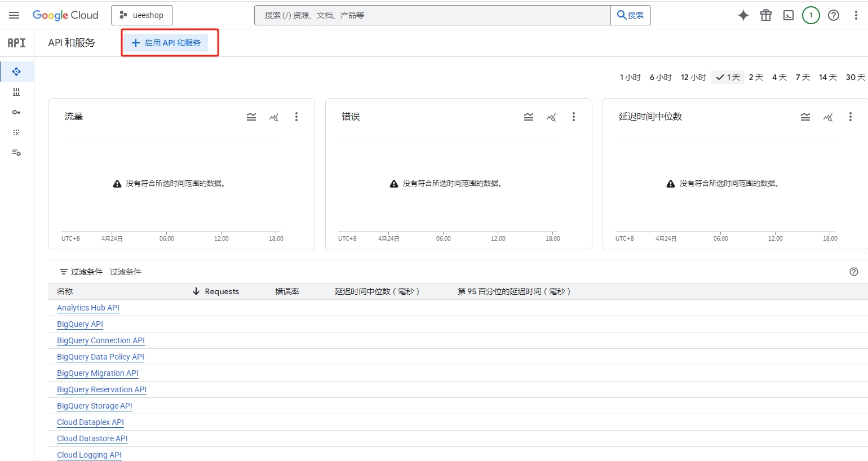868x461 pixels.
Task: Open Analytics Hub API link
Action: coord(88,308)
